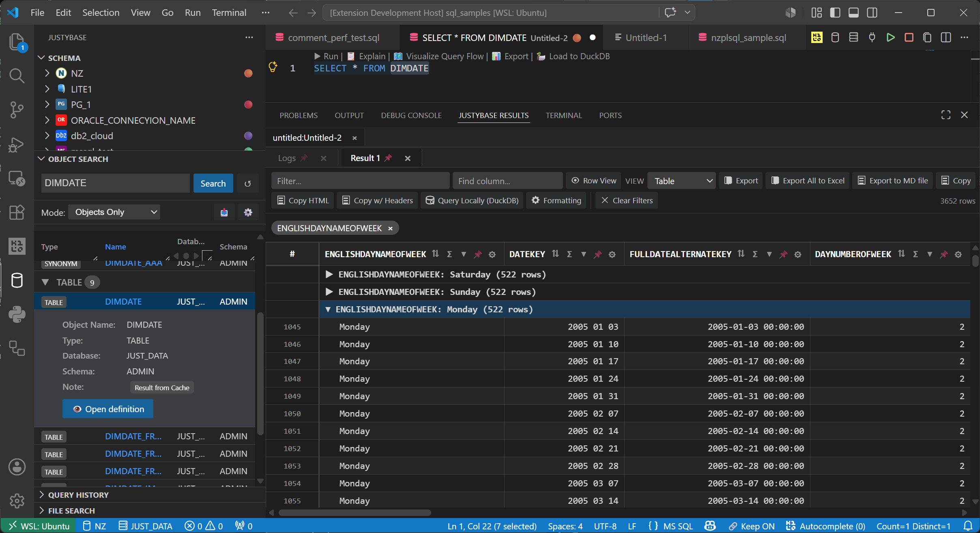Sort the DATEKEY column using arrows icon
The height and width of the screenshot is (533, 980).
555,254
